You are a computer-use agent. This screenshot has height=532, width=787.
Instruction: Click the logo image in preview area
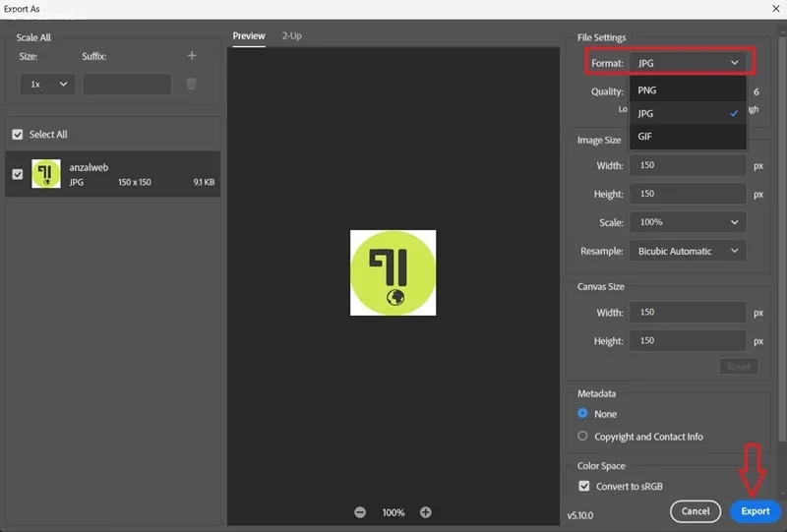pos(393,272)
